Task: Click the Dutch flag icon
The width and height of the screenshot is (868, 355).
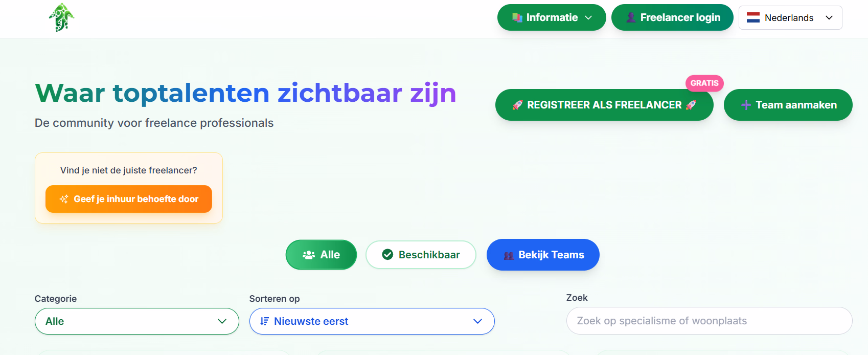Action: (753, 18)
